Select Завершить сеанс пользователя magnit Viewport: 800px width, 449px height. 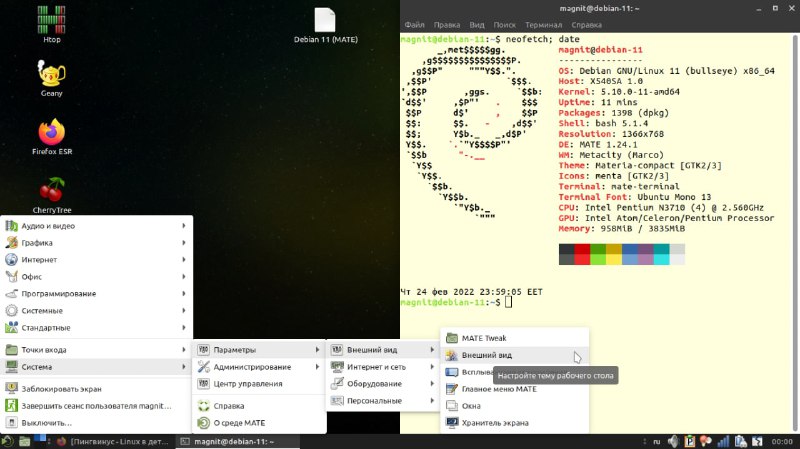click(x=96, y=406)
